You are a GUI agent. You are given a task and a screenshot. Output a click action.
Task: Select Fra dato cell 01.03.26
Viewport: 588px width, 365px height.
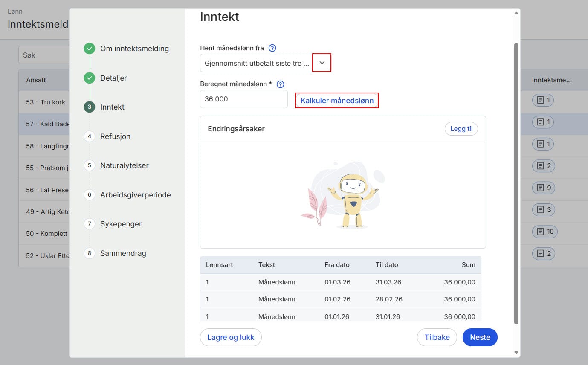tap(337, 282)
